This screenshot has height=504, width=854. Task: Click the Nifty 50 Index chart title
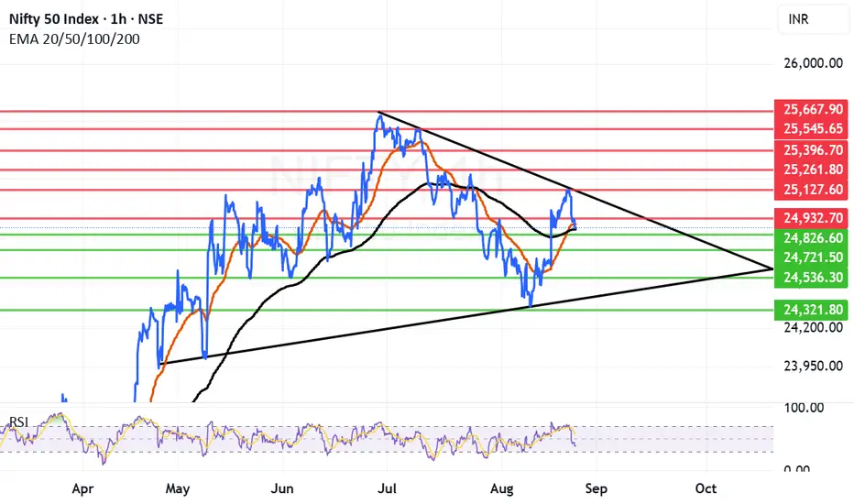click(86, 19)
